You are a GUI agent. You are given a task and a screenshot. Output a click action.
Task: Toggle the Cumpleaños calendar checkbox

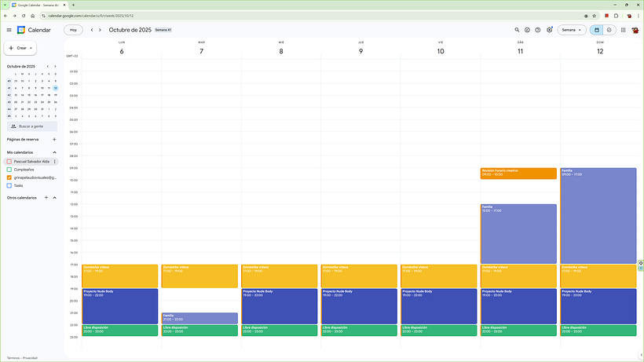[9, 169]
